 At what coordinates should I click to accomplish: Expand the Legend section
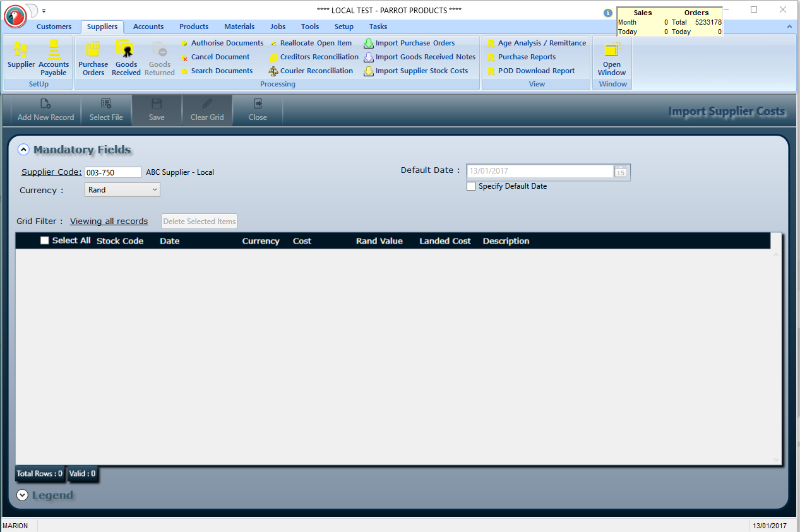[23, 495]
